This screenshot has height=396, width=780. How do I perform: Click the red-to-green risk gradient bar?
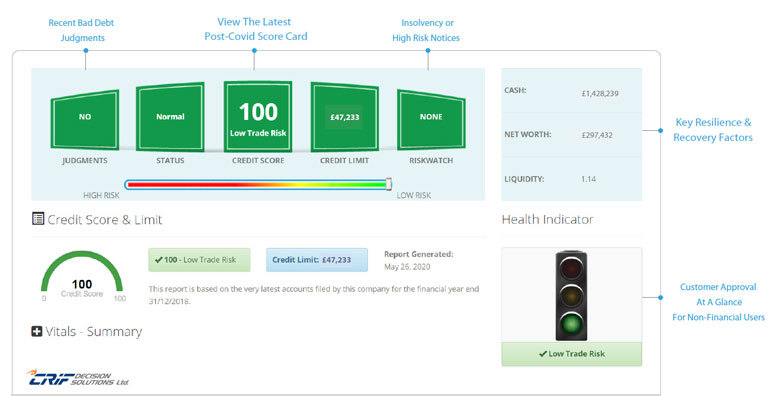(257, 185)
